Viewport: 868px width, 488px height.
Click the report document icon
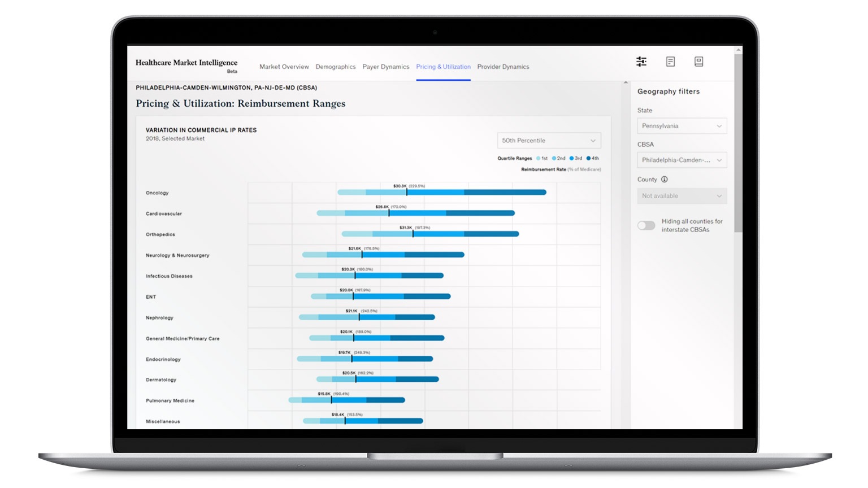click(x=670, y=62)
